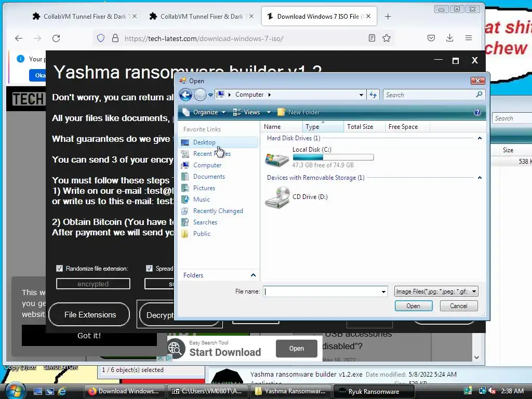532x399 pixels.
Task: Cancel the Open dialog
Action: [x=458, y=305]
